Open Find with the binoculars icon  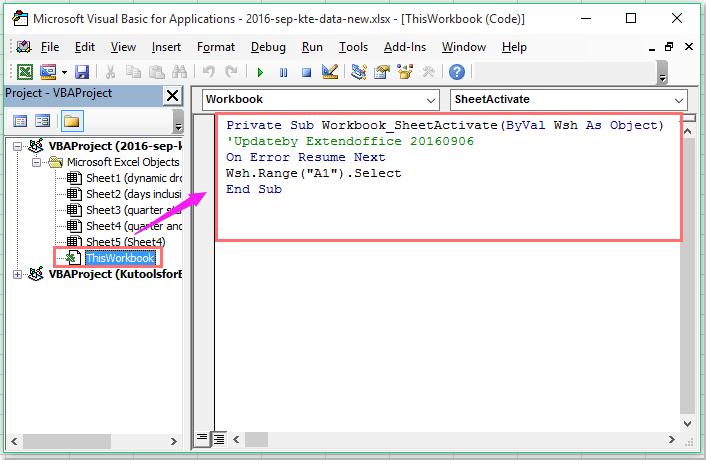179,72
